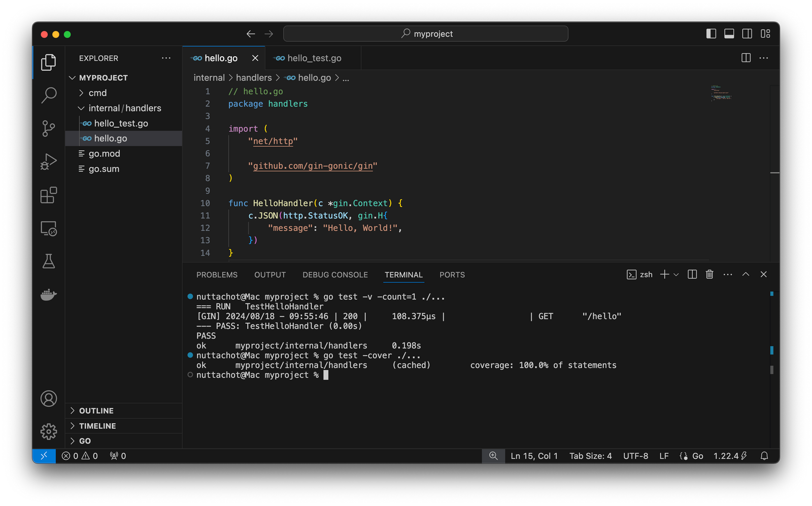Open the Testing panel
This screenshot has width=812, height=506.
pyautogui.click(x=48, y=261)
